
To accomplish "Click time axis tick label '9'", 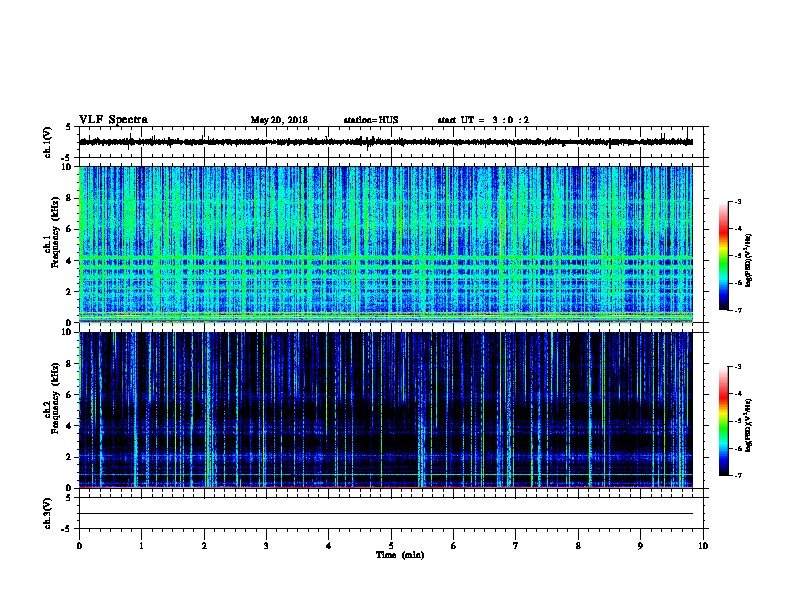I will tap(640, 546).
